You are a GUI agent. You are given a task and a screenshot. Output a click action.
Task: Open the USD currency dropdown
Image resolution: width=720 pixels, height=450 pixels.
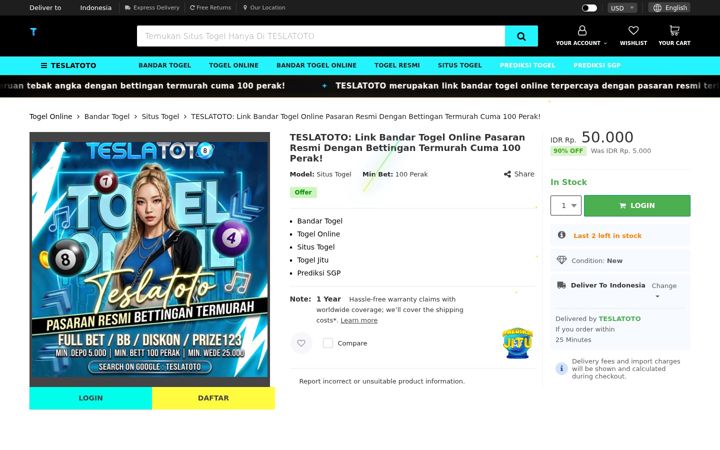[x=622, y=8]
